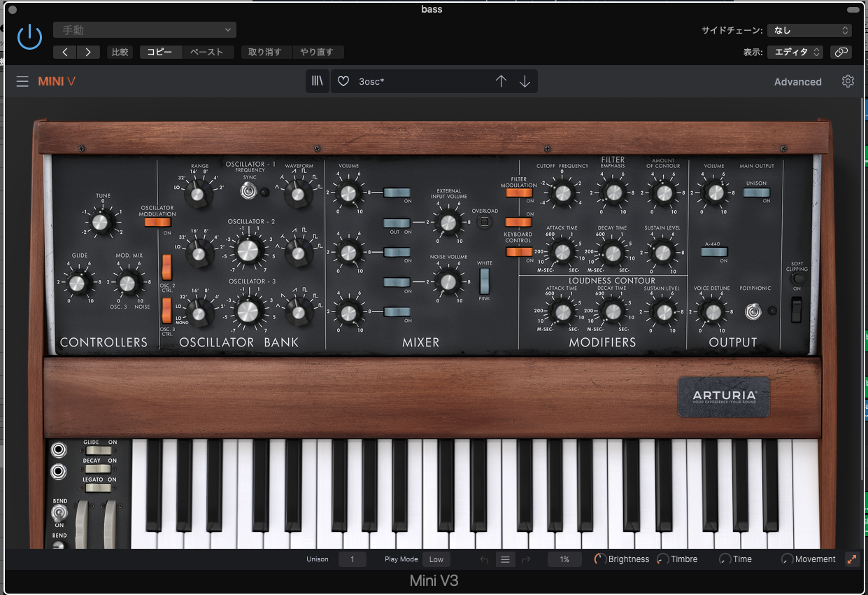Toggle the Osc. 2 Ctrl switch
The image size is (868, 595).
167,267
